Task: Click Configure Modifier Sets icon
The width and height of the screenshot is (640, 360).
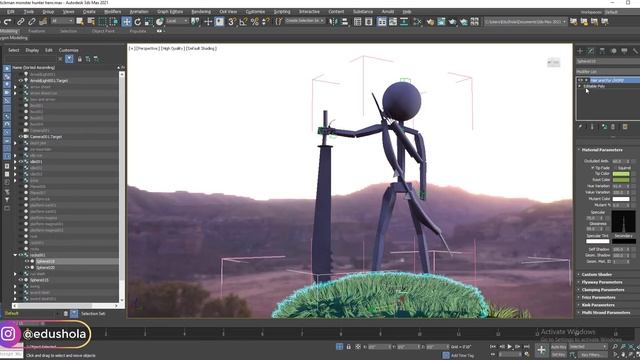Action: point(625,127)
